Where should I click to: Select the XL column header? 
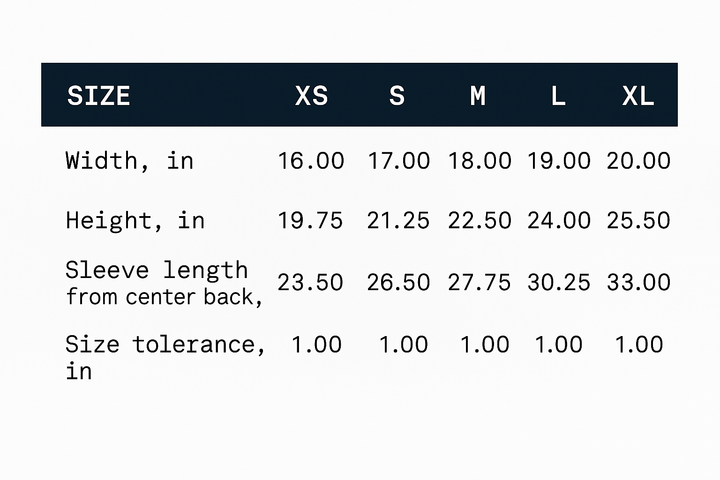pos(638,96)
